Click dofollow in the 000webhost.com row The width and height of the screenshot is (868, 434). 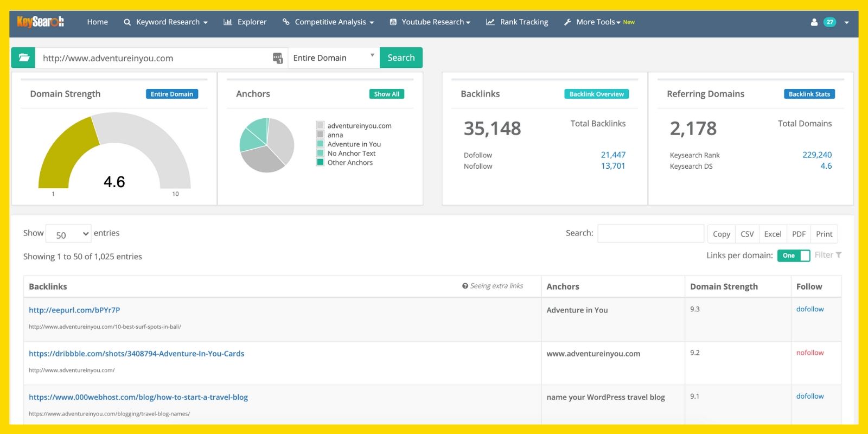(810, 396)
